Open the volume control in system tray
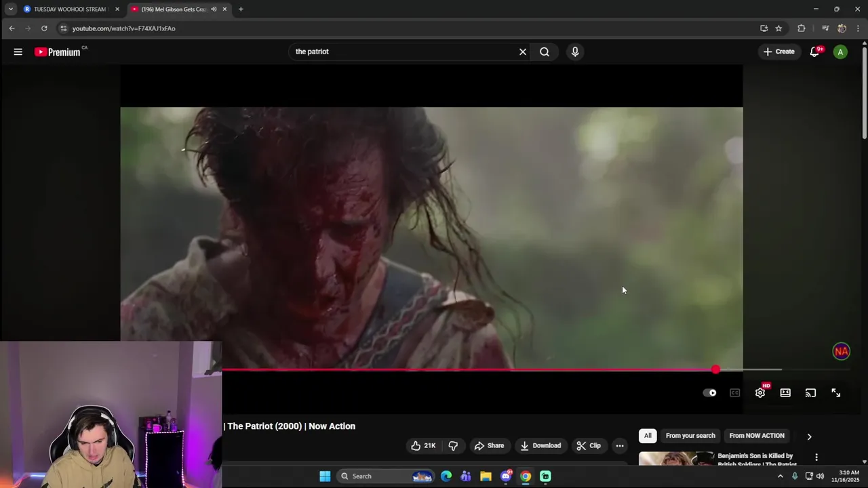Image resolution: width=868 pixels, height=488 pixels. point(820,476)
